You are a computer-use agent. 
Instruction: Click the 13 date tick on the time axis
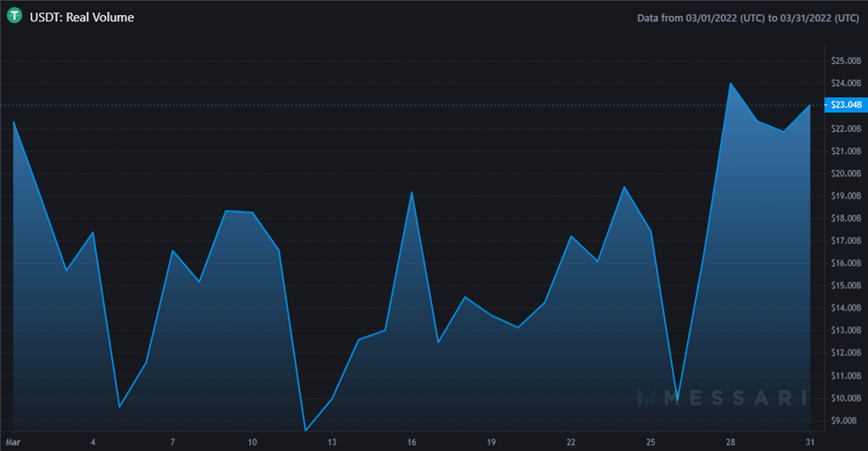[x=331, y=442]
